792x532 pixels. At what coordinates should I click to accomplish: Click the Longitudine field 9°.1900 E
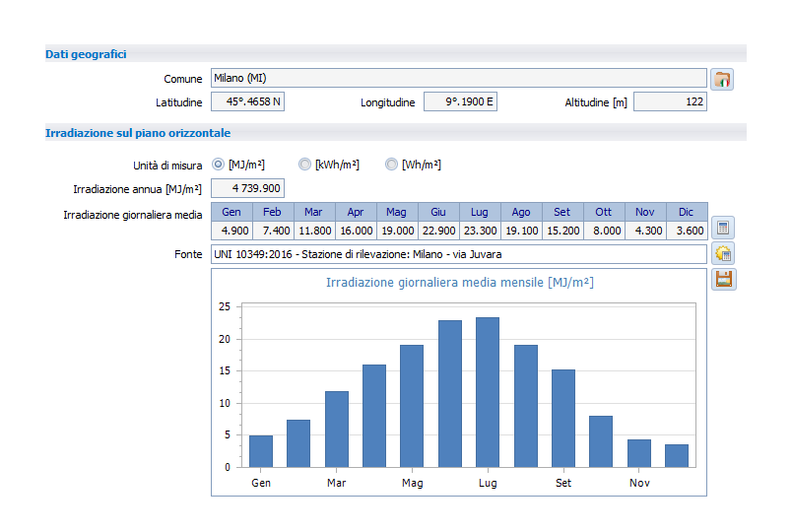coord(460,101)
